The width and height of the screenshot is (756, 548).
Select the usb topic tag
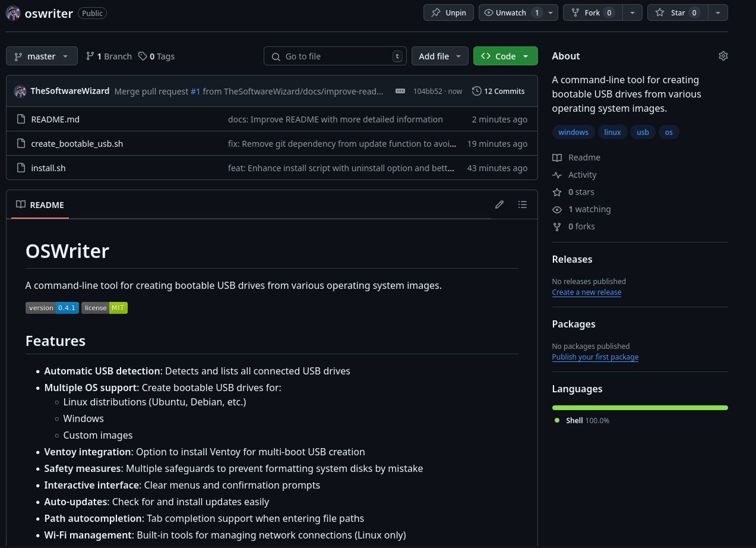pos(643,132)
